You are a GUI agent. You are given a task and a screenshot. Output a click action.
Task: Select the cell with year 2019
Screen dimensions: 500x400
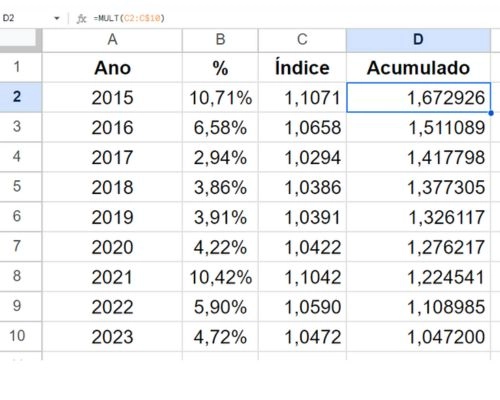pyautogui.click(x=112, y=217)
